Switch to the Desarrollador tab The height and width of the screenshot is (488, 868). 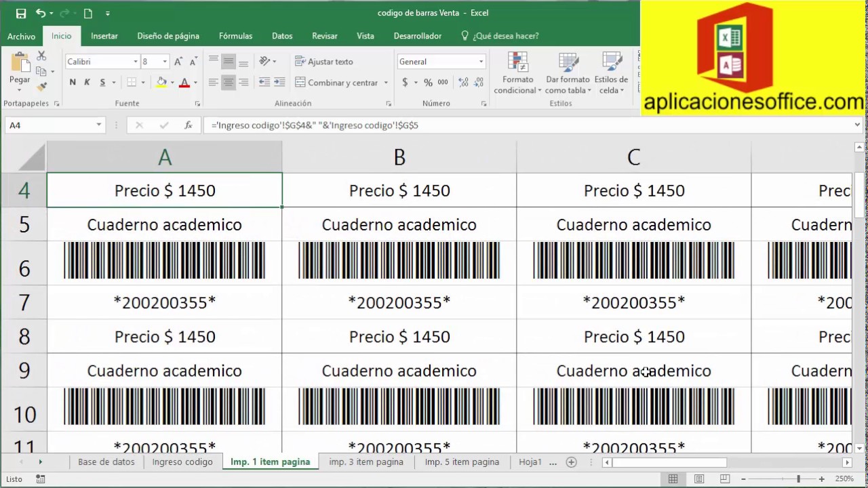point(418,36)
